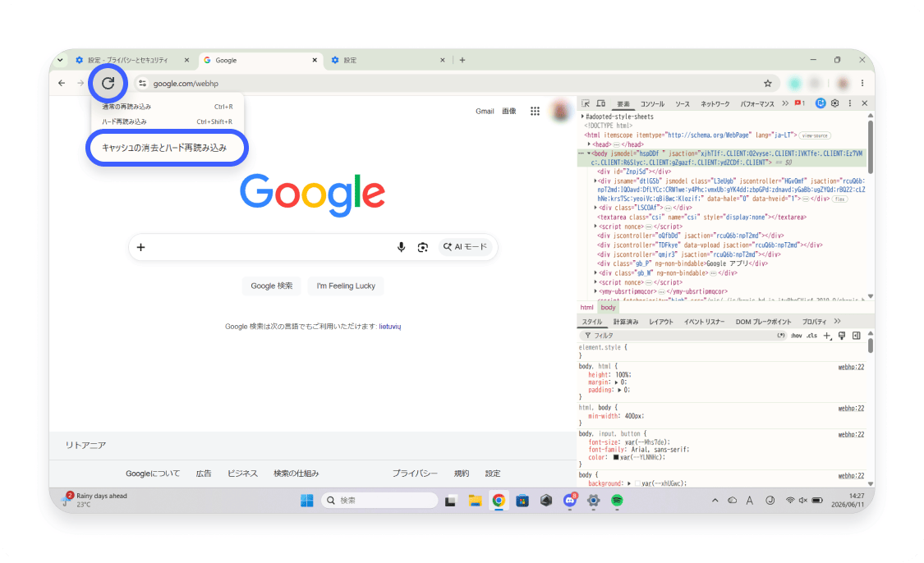Start voice search with the microphone

pyautogui.click(x=402, y=247)
